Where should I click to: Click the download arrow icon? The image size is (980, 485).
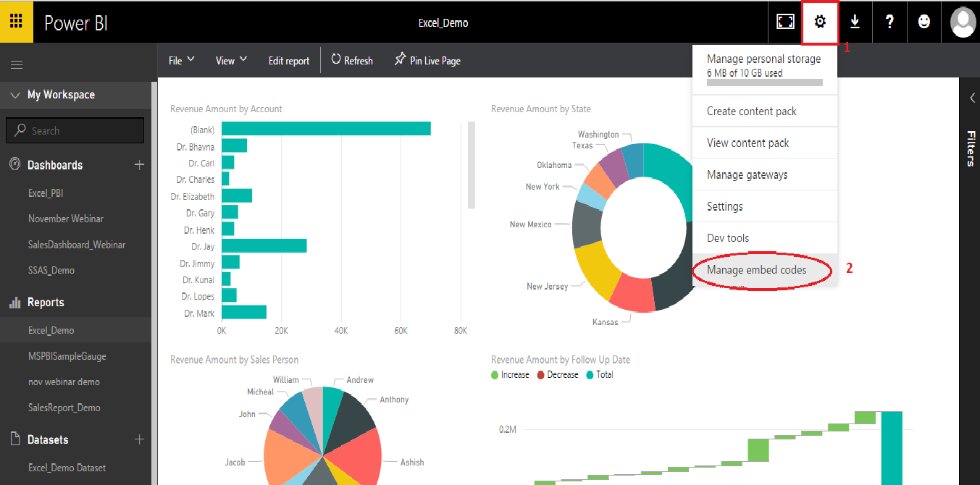tap(855, 22)
